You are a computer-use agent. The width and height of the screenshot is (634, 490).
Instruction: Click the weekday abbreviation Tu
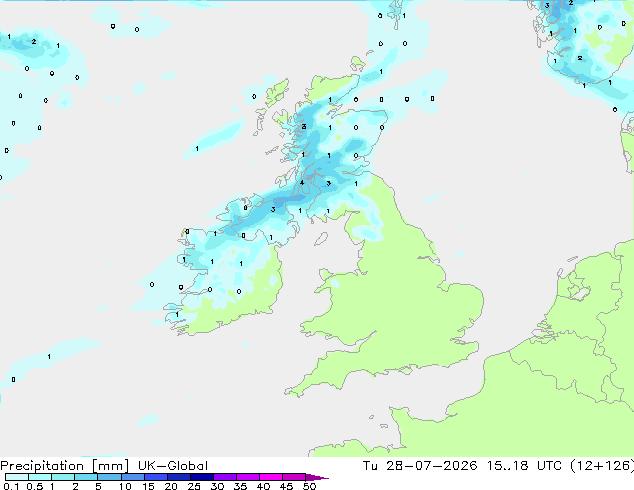(370, 466)
